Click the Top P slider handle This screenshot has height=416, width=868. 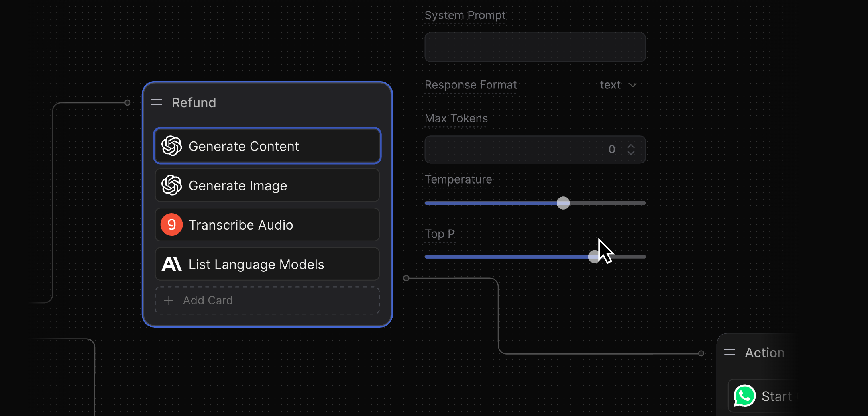[594, 257]
